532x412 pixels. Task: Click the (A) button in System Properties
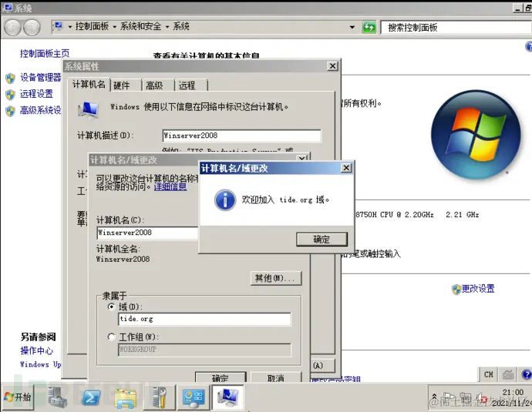coord(323,366)
